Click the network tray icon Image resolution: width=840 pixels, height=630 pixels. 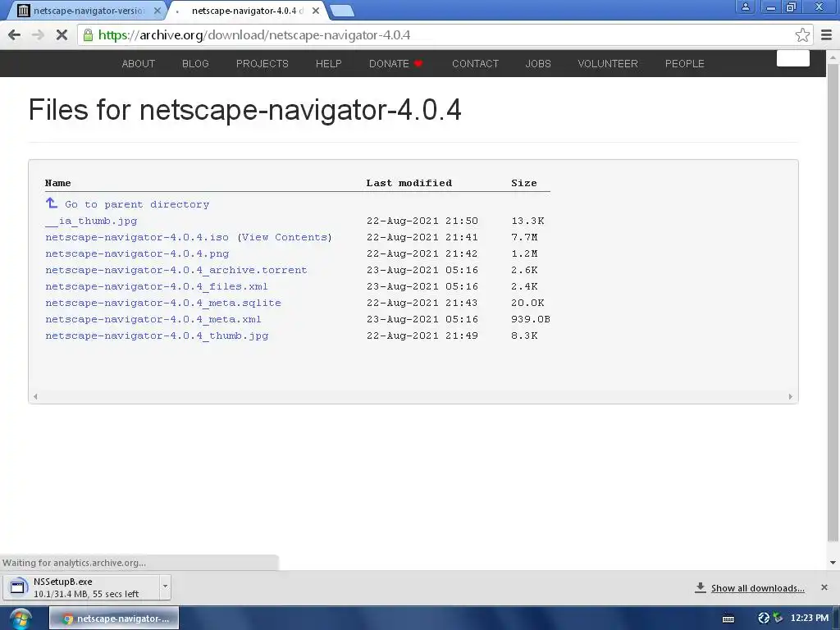click(778, 619)
